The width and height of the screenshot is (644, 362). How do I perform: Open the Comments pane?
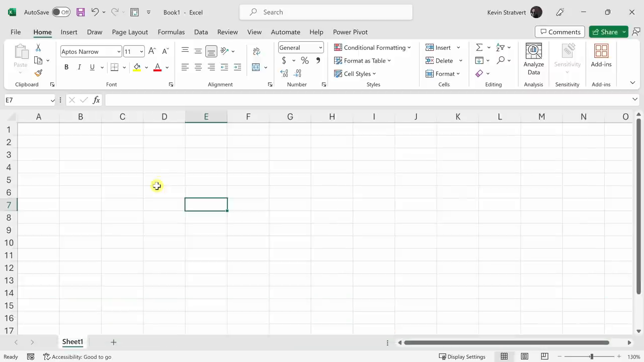point(560,32)
